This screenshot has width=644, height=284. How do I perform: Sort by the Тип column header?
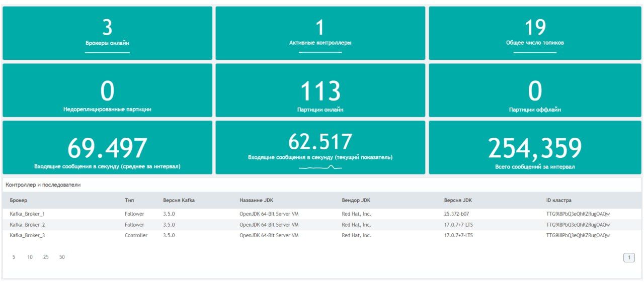(x=129, y=201)
